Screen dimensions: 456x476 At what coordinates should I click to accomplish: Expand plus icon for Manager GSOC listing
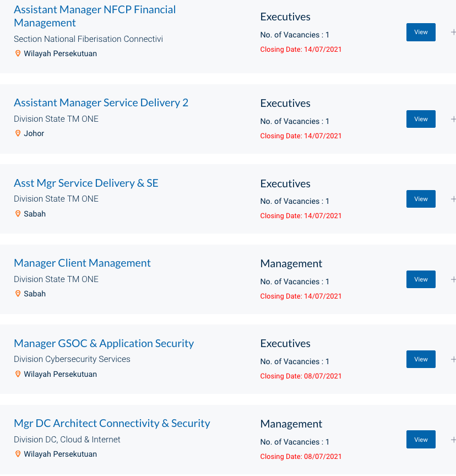tap(453, 359)
